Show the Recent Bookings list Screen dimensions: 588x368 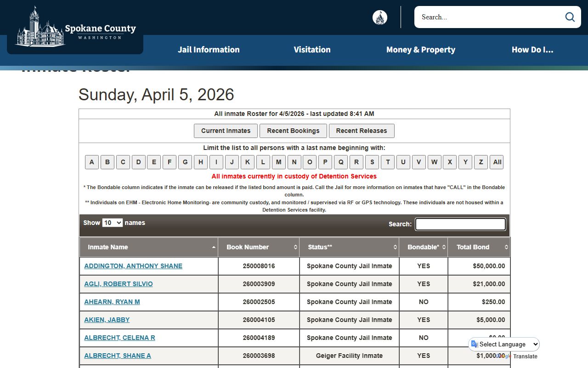(293, 131)
